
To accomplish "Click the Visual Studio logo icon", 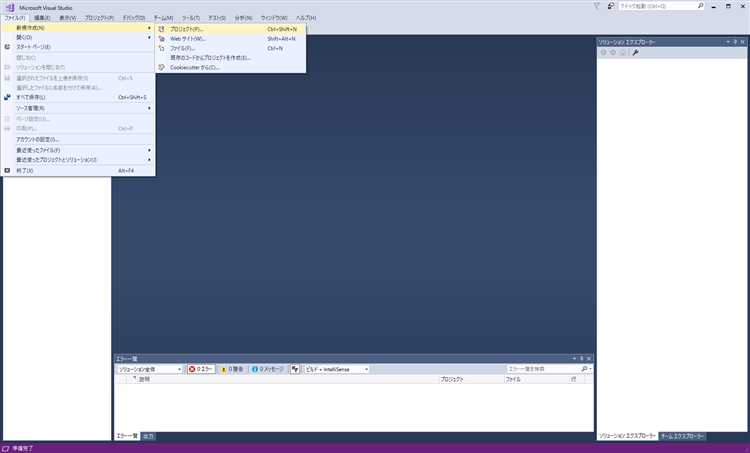I will point(10,8).
